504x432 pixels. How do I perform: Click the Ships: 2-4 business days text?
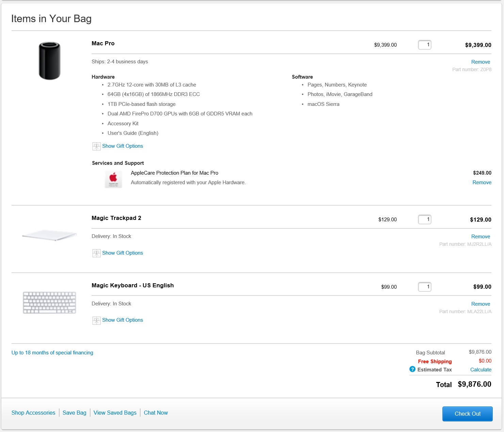[120, 62]
